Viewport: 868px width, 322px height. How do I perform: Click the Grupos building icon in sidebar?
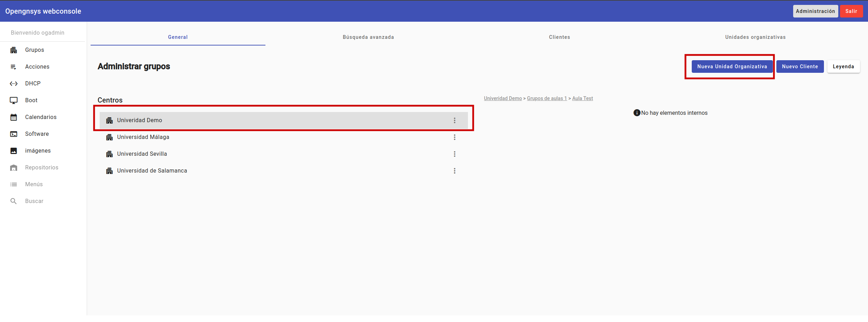pyautogui.click(x=14, y=50)
